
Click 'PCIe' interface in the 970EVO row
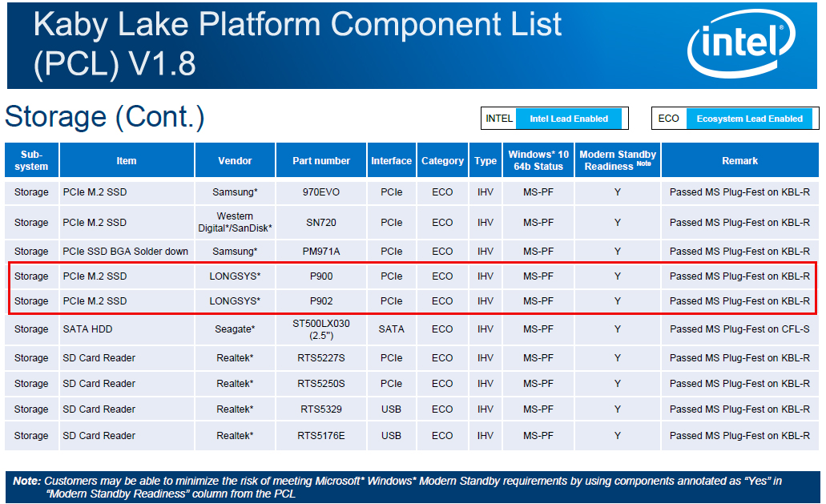(392, 192)
